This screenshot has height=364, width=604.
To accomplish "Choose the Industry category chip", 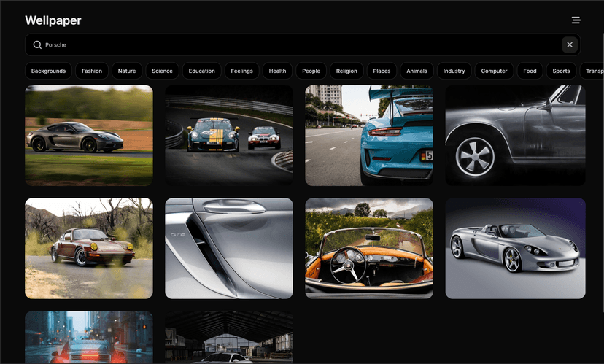I will 454,71.
